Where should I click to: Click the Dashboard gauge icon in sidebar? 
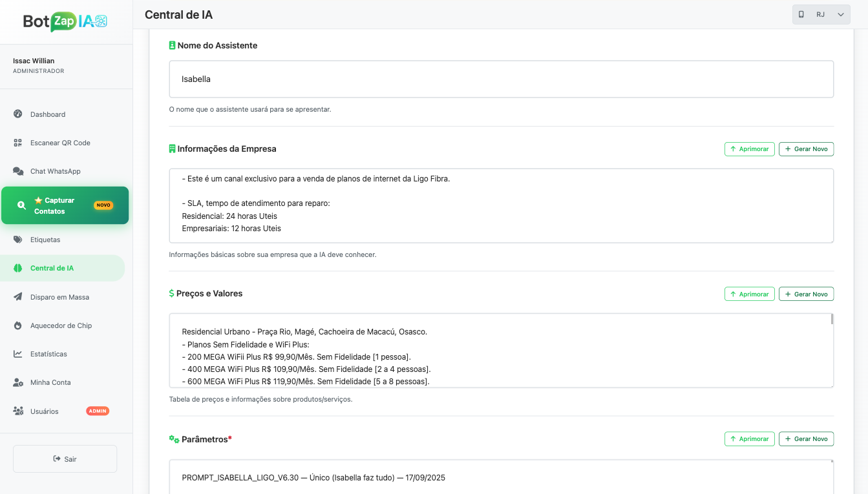click(18, 114)
